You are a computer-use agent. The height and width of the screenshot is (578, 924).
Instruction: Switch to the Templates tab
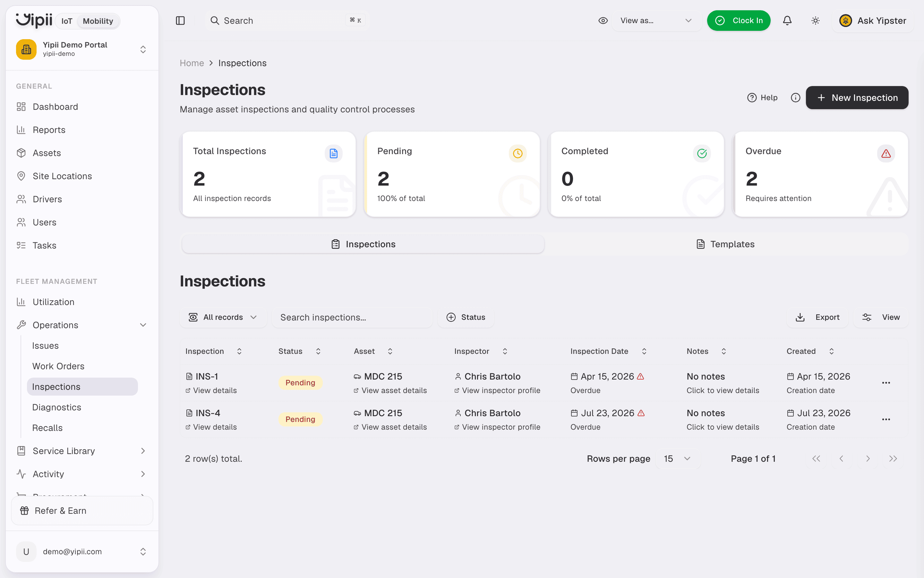[725, 244]
